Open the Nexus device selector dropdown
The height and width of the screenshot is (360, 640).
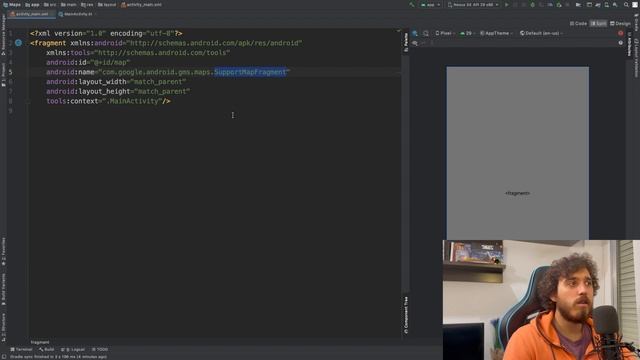click(473, 5)
